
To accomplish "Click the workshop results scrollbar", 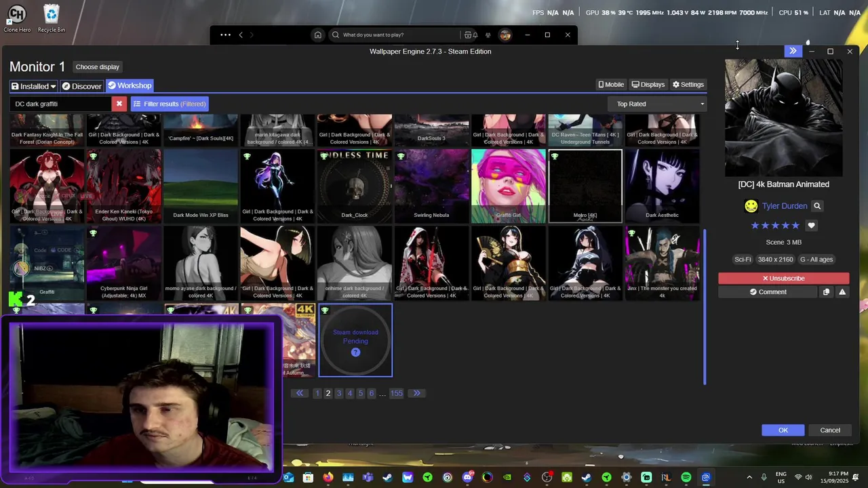I will [705, 306].
